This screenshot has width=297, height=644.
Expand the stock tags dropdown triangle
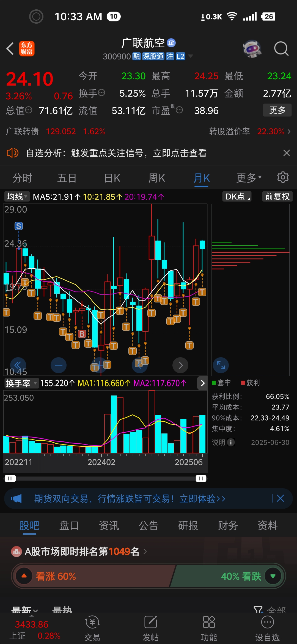click(x=190, y=56)
